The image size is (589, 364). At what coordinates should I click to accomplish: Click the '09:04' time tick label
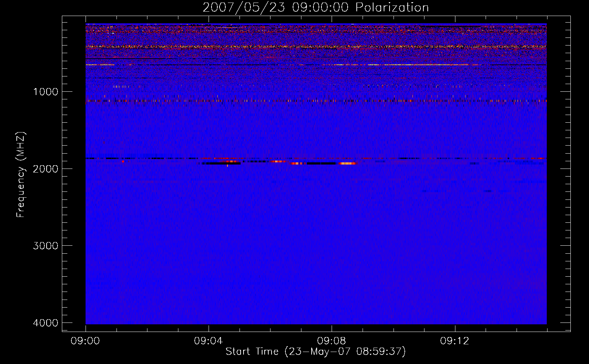point(209,341)
